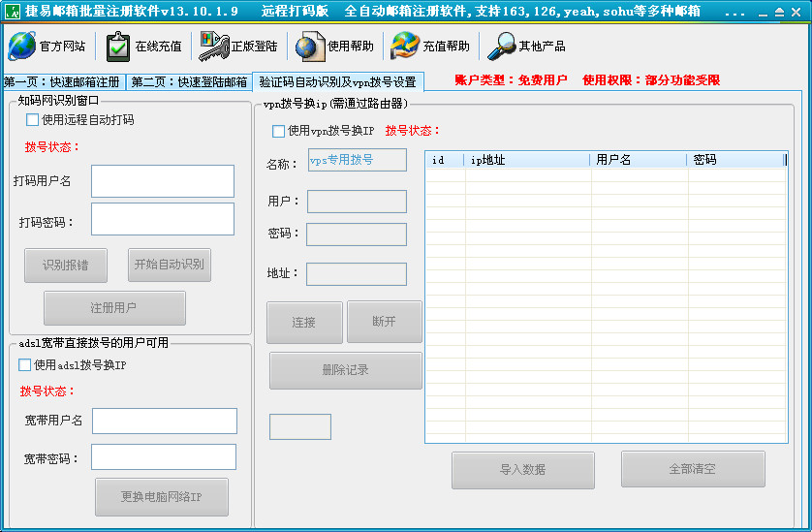
Task: Open 使用帮助 toolbar icon
Action: [310, 46]
